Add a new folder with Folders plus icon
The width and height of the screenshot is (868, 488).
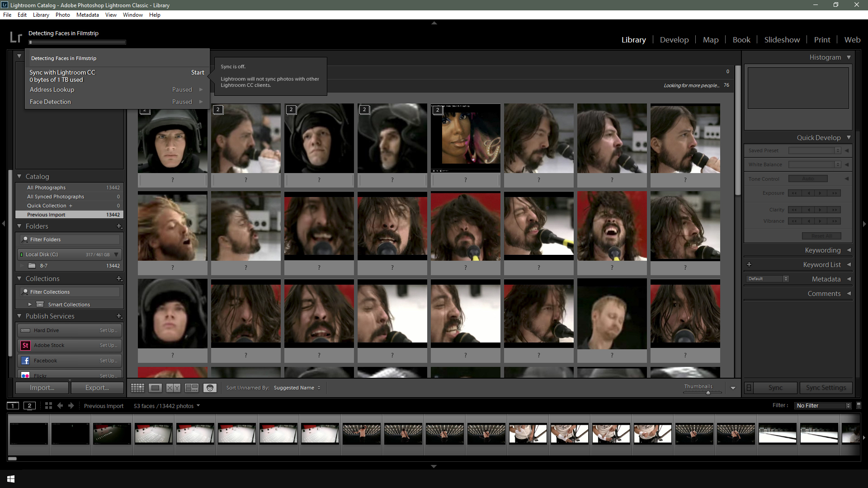(119, 226)
